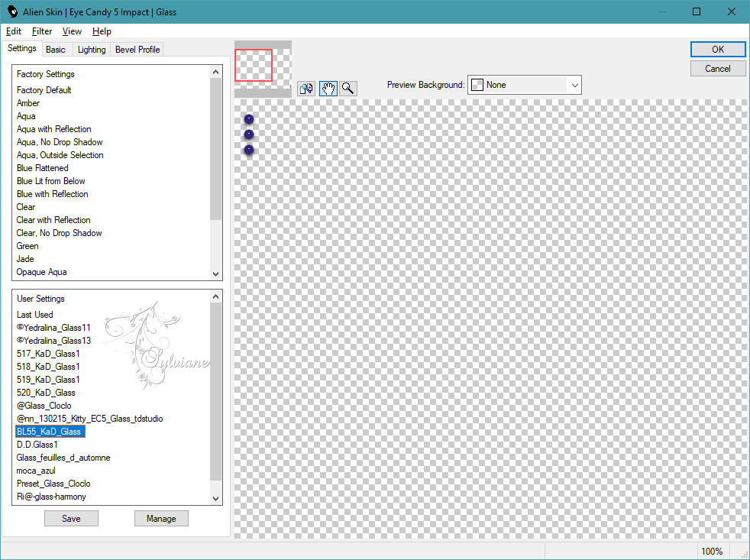Select the Aqua, Outside Selection preset

[x=60, y=155]
